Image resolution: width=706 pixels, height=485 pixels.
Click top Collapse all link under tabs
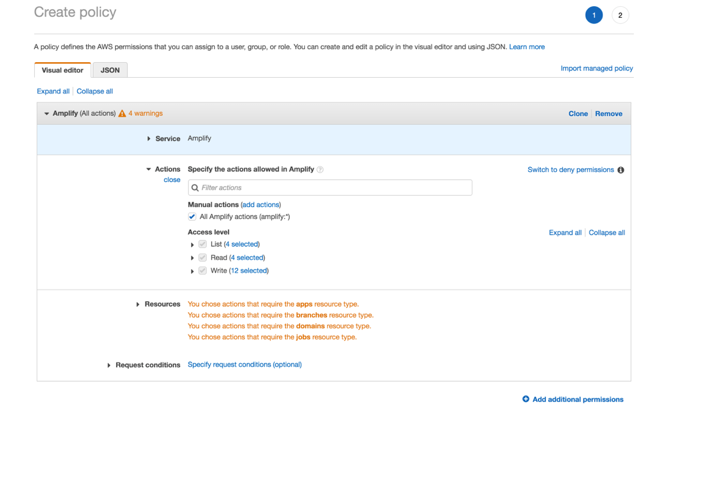(95, 91)
